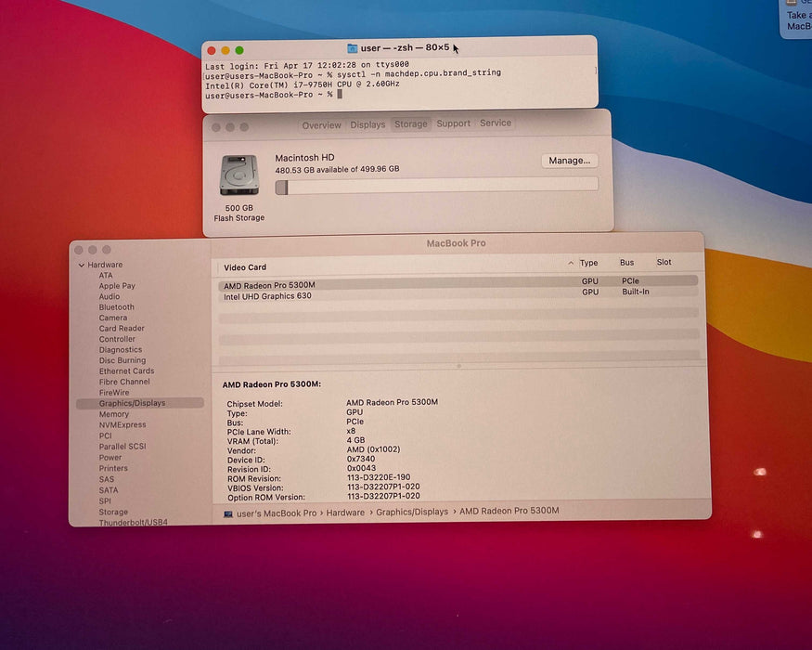Click the Device ID value 0x7340
The width and height of the screenshot is (812, 650).
pos(360,459)
